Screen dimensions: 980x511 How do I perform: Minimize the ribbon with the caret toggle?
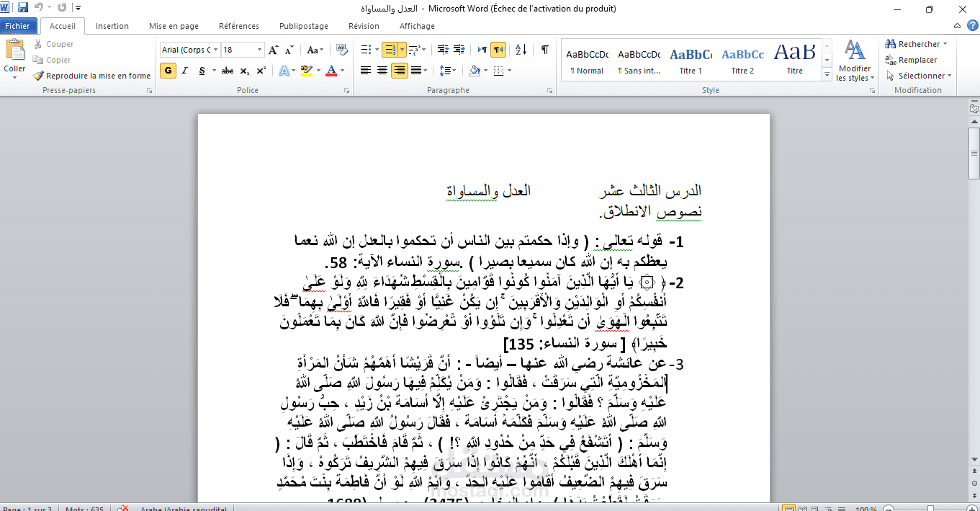958,26
